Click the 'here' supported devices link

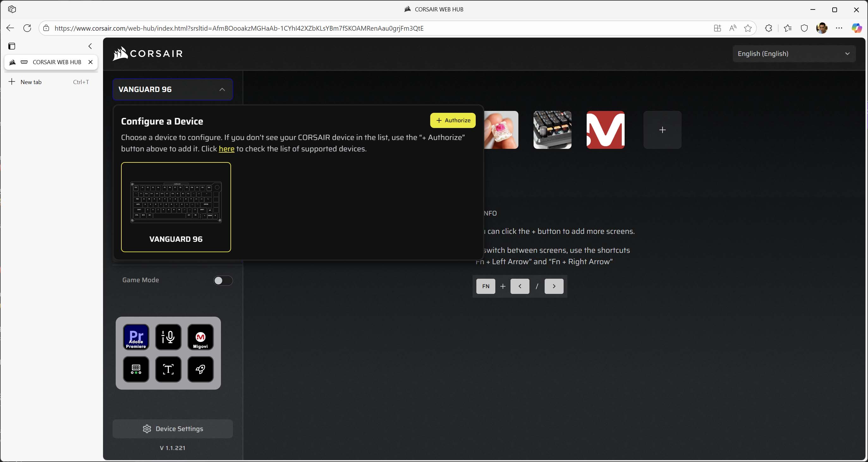click(226, 149)
